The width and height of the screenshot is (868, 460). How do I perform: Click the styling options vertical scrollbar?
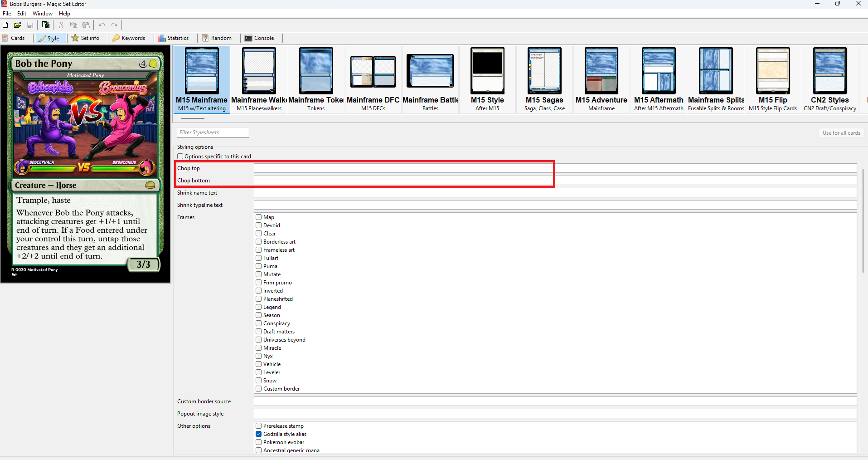(x=863, y=221)
